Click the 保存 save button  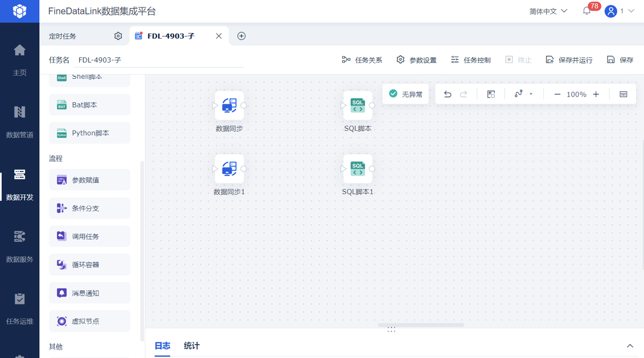coord(620,60)
